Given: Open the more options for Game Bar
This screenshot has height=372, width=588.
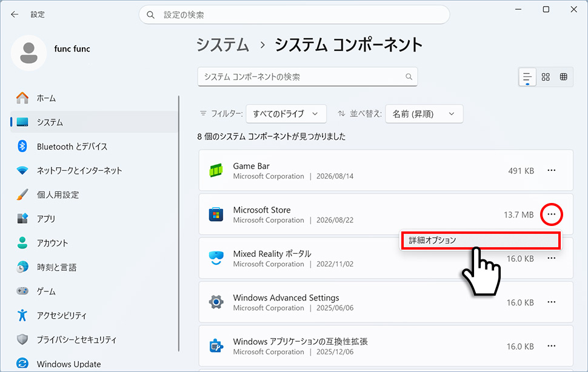Looking at the screenshot, I should [x=551, y=170].
